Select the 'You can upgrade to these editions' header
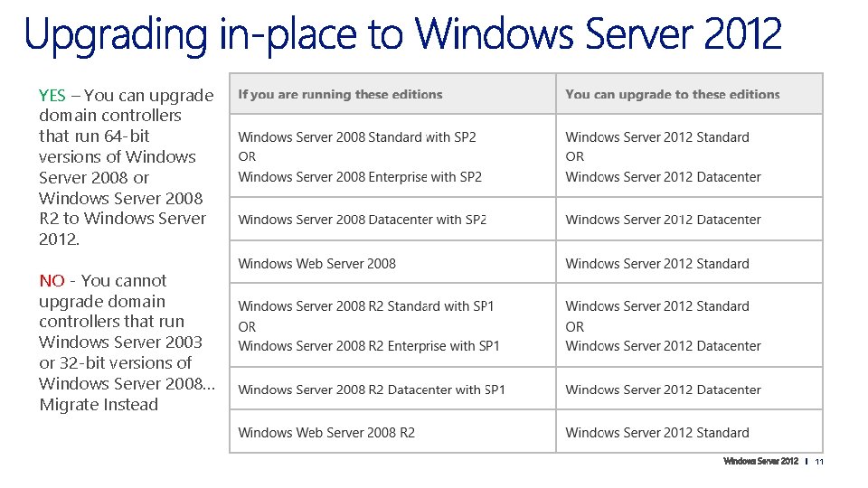 (x=672, y=95)
